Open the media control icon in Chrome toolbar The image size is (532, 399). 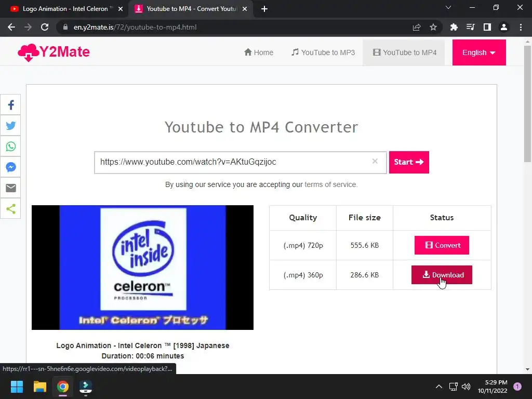(470, 27)
